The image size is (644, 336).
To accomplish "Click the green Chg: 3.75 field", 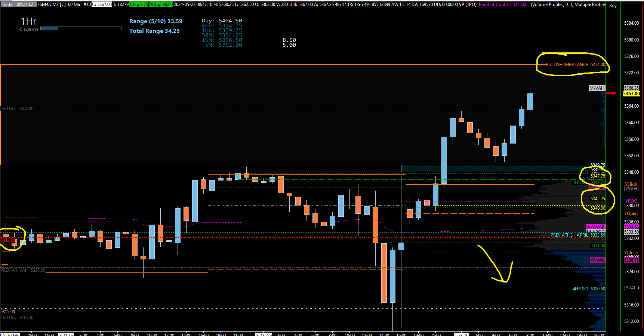I will pyautogui.click(x=139, y=4).
